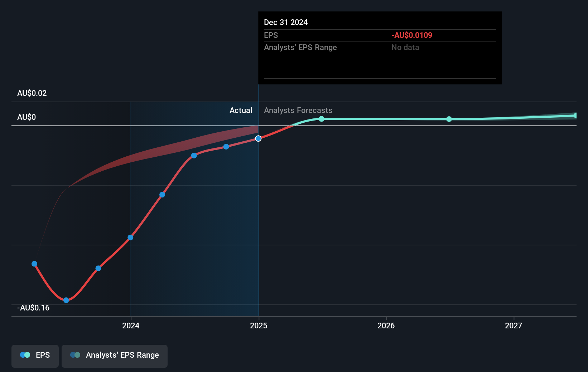Click the Dec 31 2024 tooltip date
The width and height of the screenshot is (588, 372).
tap(286, 23)
